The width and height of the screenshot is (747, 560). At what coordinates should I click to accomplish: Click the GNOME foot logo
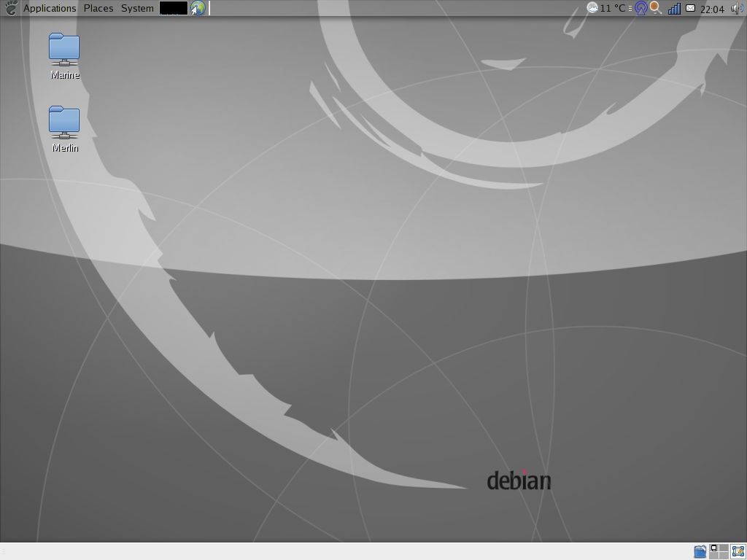point(10,8)
